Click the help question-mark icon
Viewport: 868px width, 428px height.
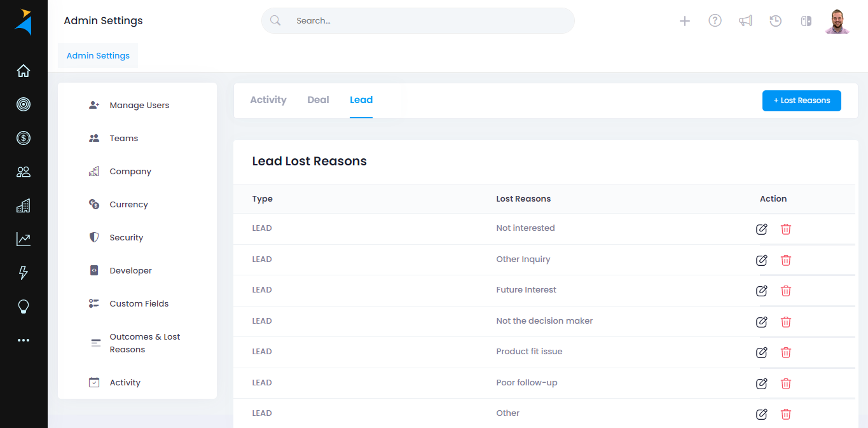pos(715,20)
